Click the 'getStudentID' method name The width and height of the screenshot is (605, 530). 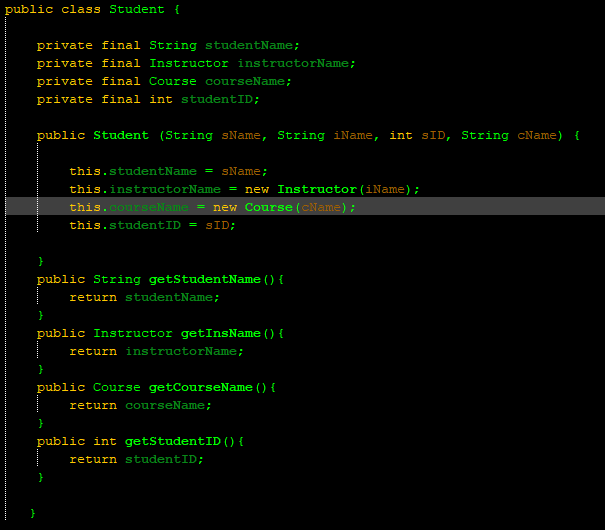pyautogui.click(x=173, y=441)
